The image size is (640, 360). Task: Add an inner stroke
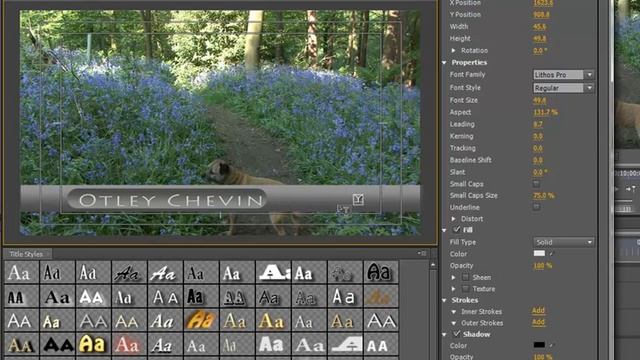pyautogui.click(x=538, y=311)
